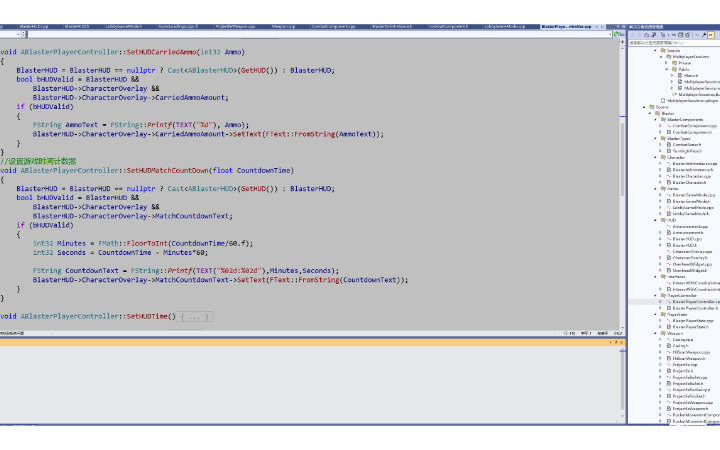Screen dimensions: 720x450
Task: Select the PlayerState folder node
Action: 677,315
